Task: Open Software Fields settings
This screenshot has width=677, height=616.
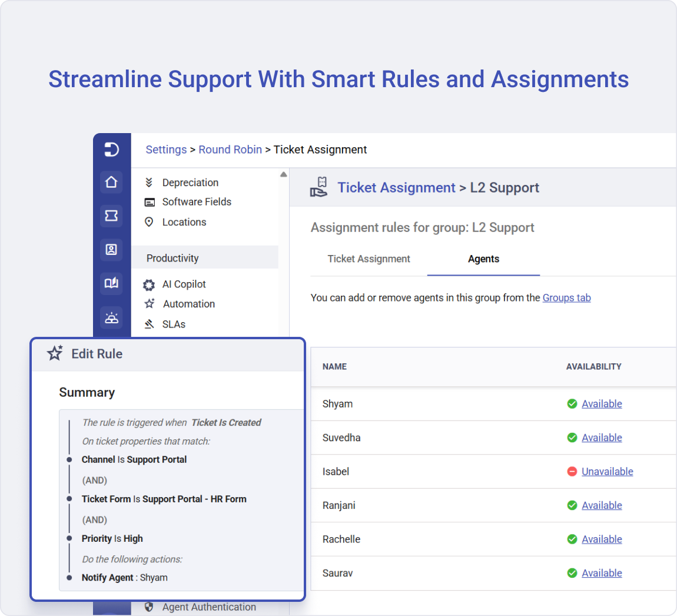Action: [197, 202]
